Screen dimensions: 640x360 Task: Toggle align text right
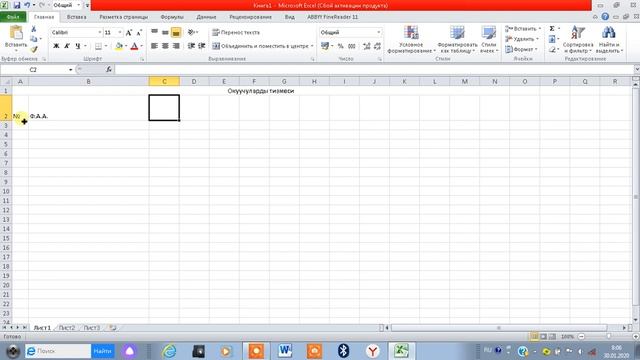[x=176, y=46]
